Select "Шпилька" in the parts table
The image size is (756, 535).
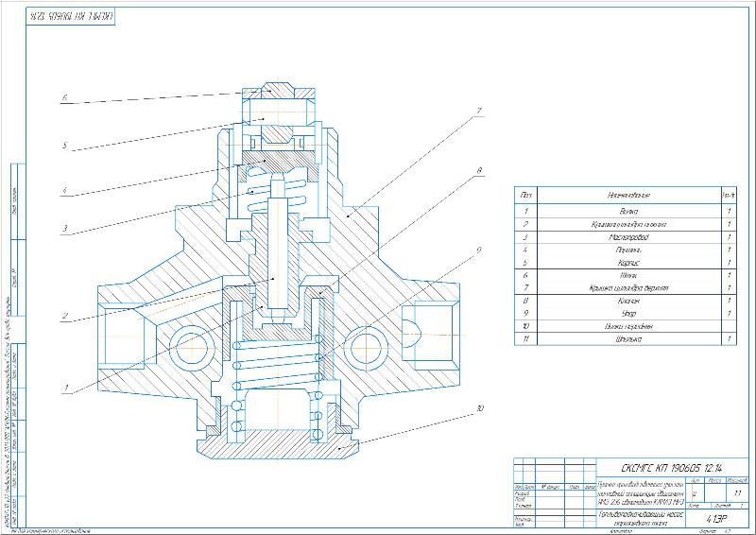tap(628, 338)
